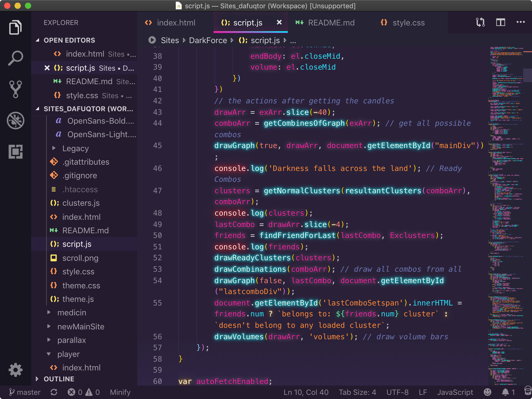Expand the medicin folder
This screenshot has height=399, width=532.
pyautogui.click(x=72, y=312)
